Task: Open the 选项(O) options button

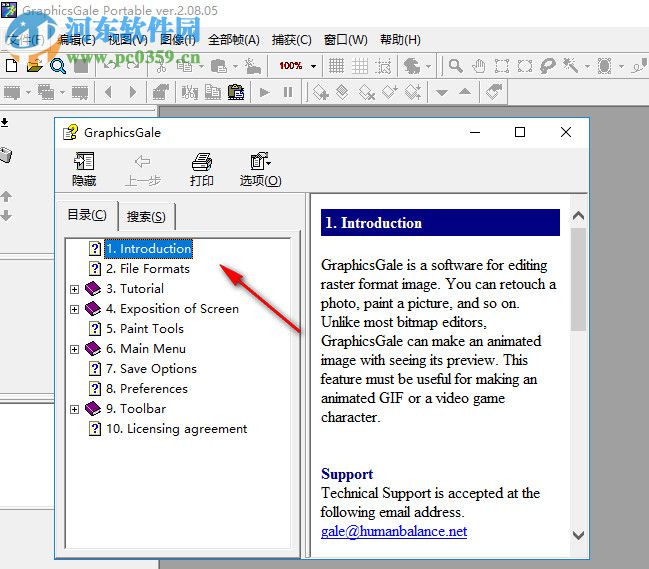Action: click(260, 170)
